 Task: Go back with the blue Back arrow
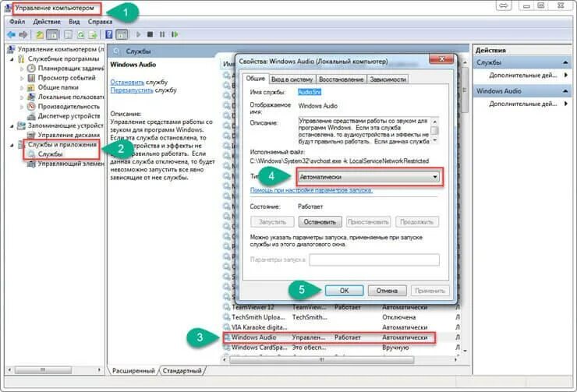pyautogui.click(x=11, y=34)
